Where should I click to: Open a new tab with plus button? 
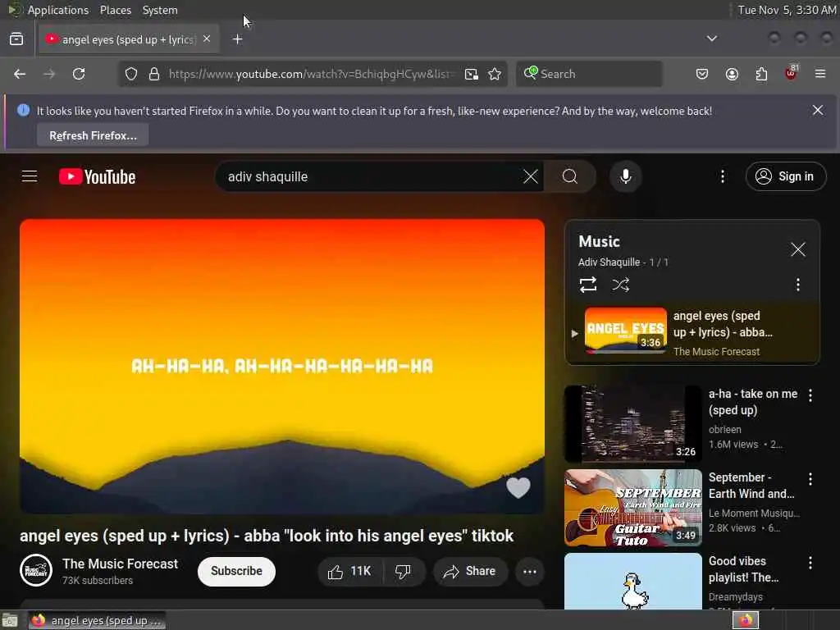pyautogui.click(x=237, y=39)
